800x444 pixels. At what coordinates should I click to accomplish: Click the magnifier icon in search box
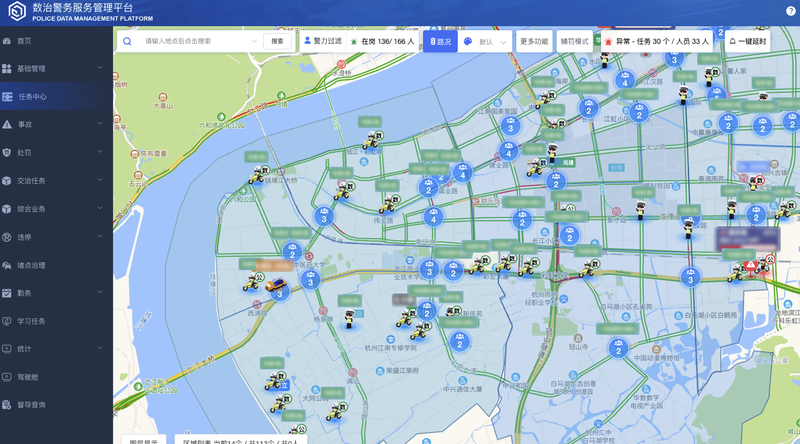(x=128, y=41)
